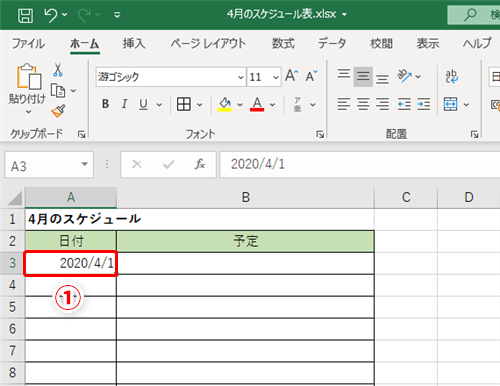Open the phonetic guide options dropdown
This screenshot has width=500, height=386.
313,105
